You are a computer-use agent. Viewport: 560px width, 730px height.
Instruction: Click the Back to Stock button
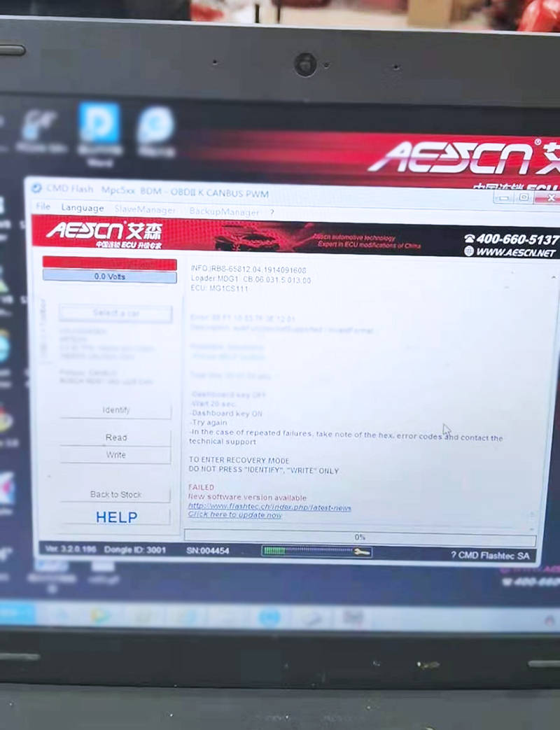tap(115, 494)
